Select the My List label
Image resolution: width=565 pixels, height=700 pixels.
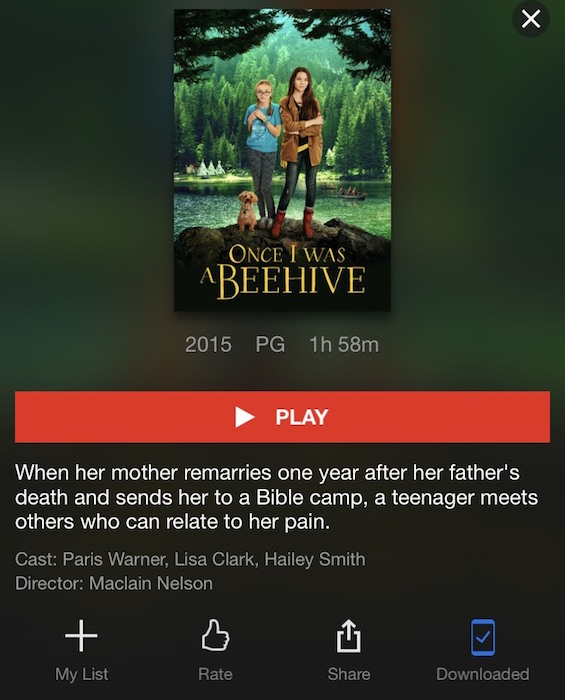click(82, 674)
